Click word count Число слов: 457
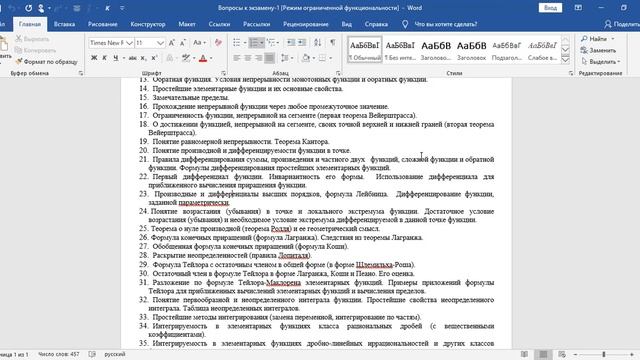This screenshot has height=360, width=640. click(x=59, y=354)
